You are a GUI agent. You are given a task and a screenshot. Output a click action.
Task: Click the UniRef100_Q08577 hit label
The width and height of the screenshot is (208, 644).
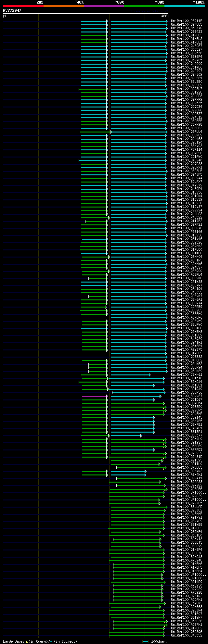pyautogui.click(x=187, y=436)
